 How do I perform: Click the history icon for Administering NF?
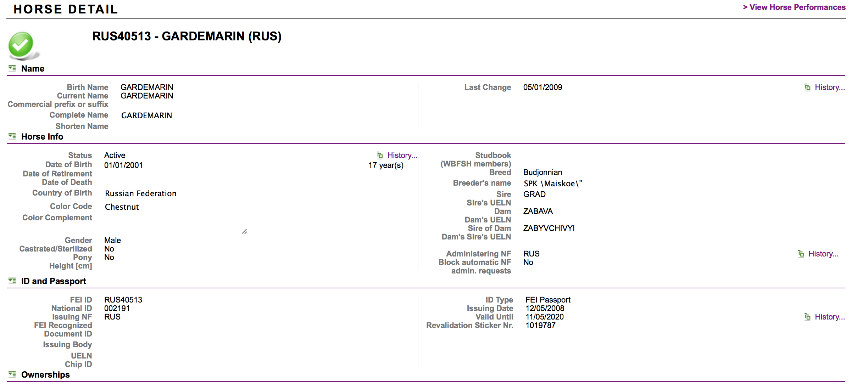click(x=801, y=254)
